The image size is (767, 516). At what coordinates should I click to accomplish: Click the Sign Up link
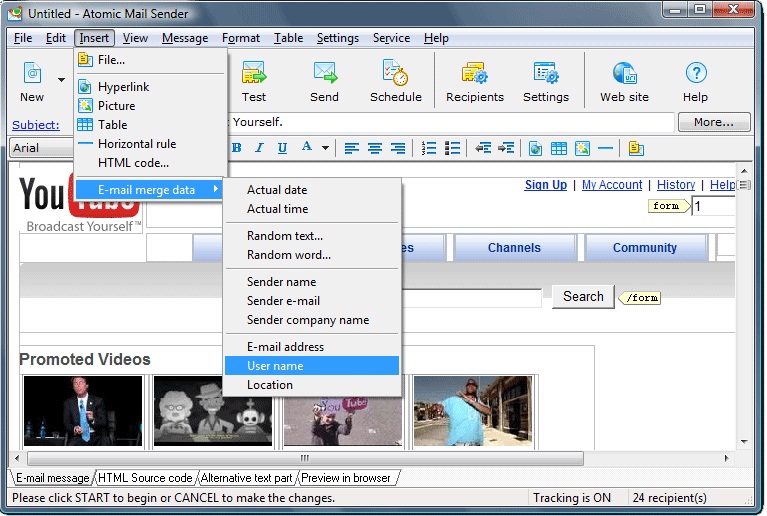[546, 185]
